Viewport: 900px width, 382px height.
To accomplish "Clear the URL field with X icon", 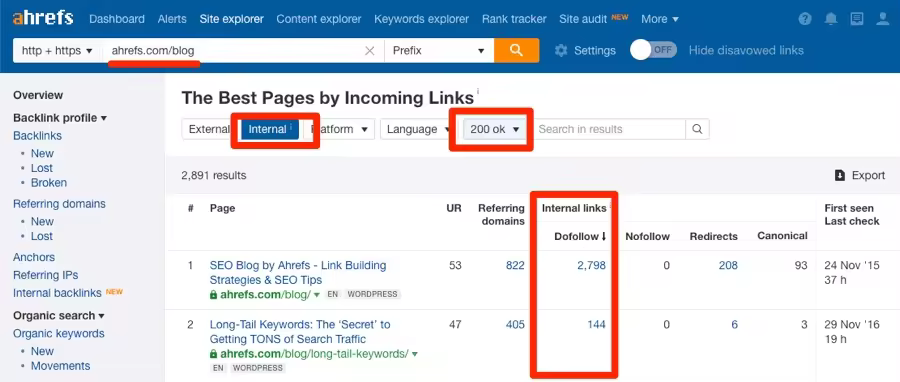I will (x=370, y=50).
